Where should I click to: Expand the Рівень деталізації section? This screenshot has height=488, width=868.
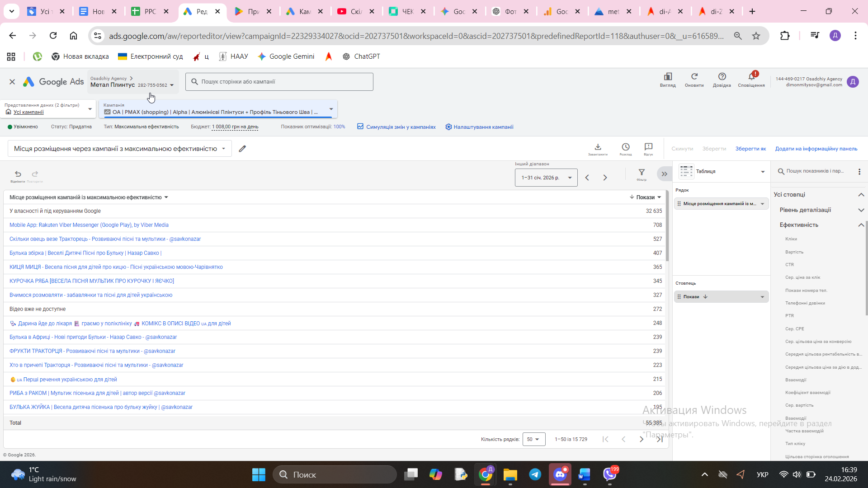click(x=861, y=210)
